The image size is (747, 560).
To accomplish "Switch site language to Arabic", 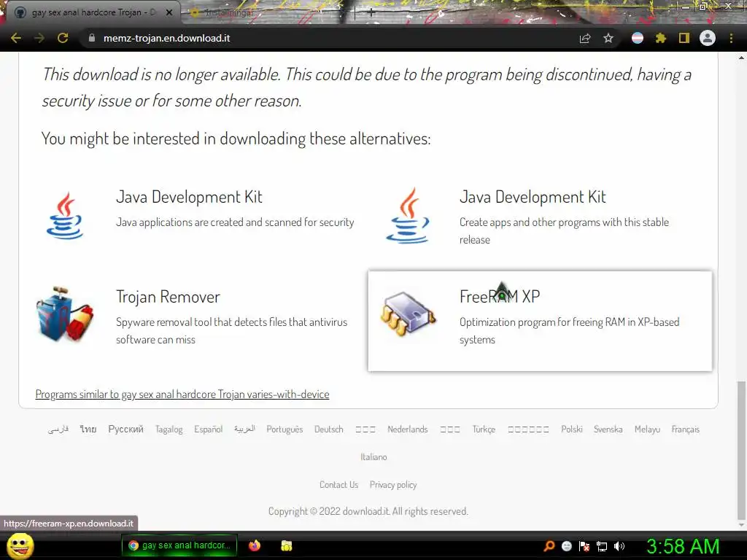I will tap(244, 429).
